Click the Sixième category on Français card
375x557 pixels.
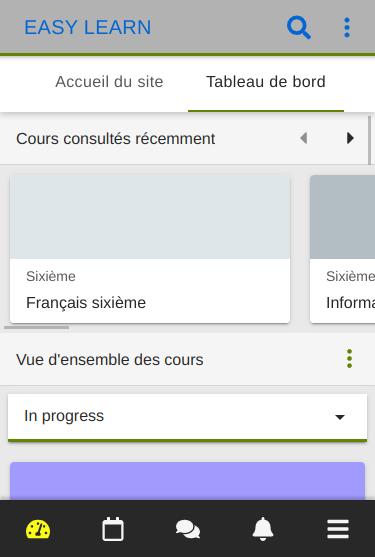[x=51, y=276]
